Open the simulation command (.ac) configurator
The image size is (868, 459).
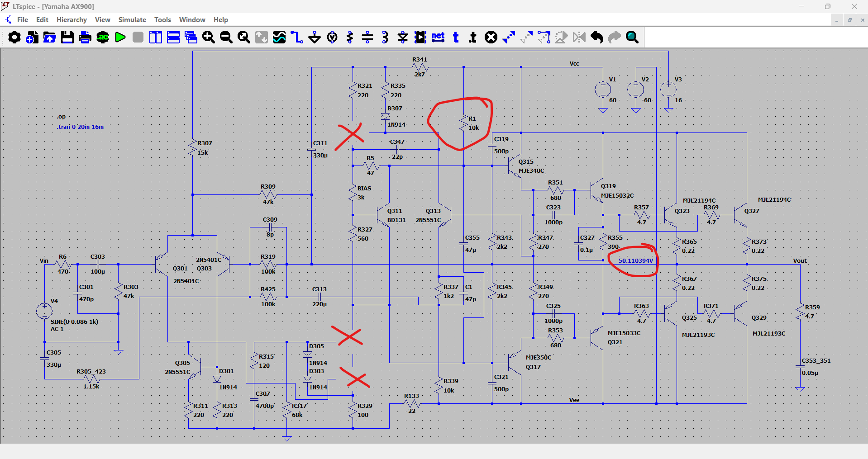[103, 37]
